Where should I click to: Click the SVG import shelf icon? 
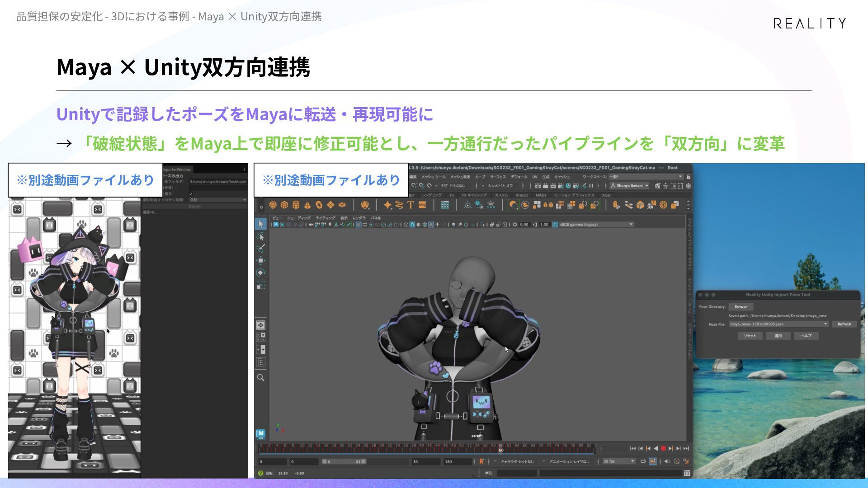(422, 205)
